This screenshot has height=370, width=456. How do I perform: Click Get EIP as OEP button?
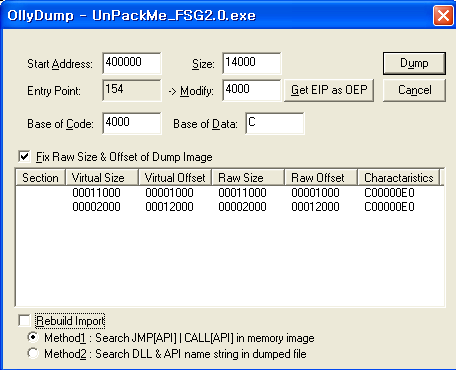(x=329, y=90)
